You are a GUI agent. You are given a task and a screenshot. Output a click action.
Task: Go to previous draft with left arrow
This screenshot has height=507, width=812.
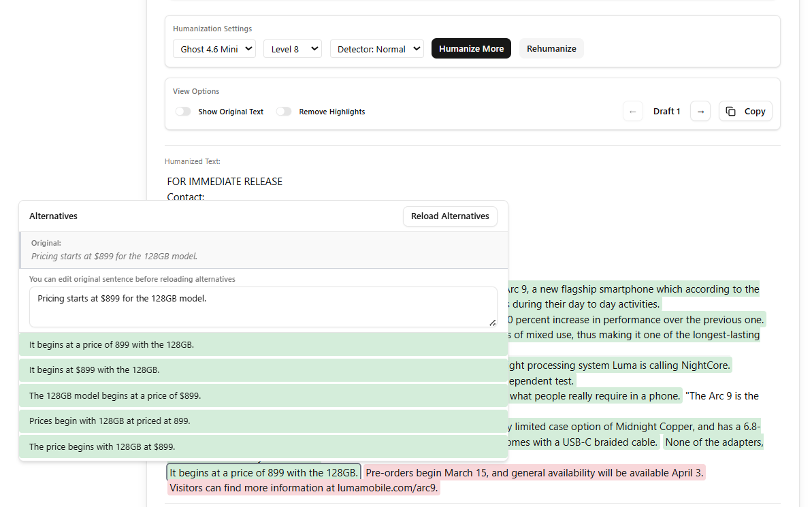pos(632,111)
